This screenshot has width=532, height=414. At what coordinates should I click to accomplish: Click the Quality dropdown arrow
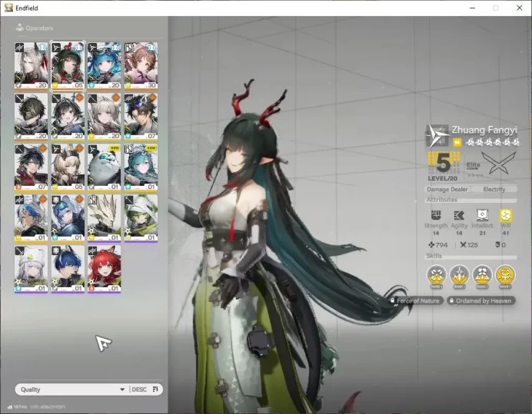(x=122, y=389)
